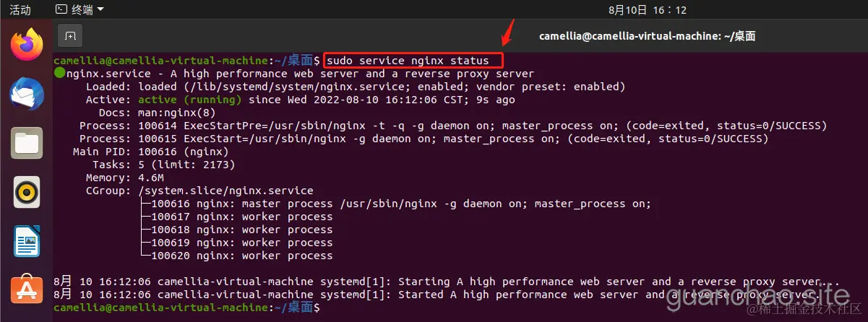Viewport: 868px width, 322px height.
Task: Click the 'Tasks: 5 (limit: 2173)' line
Action: 163,165
